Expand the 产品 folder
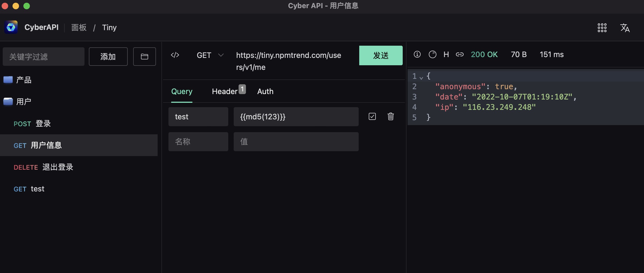The height and width of the screenshot is (273, 644). (79, 80)
